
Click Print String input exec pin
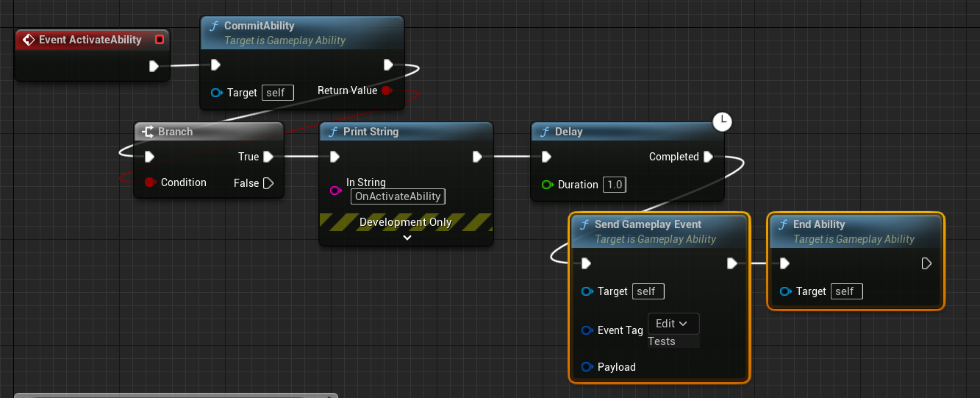335,156
